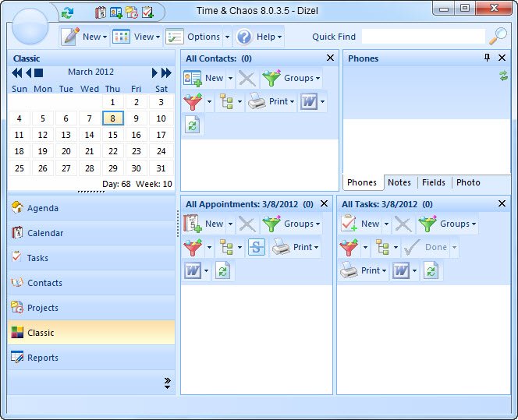The width and height of the screenshot is (518, 420).
Task: Click the round application orb button
Action: pyautogui.click(x=30, y=26)
